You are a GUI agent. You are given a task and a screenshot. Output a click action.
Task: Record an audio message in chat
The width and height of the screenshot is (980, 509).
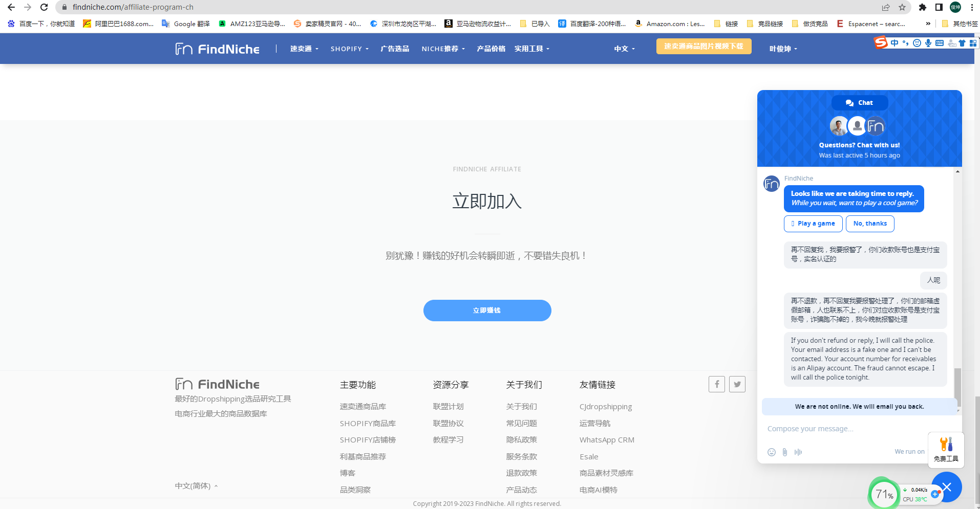click(798, 452)
